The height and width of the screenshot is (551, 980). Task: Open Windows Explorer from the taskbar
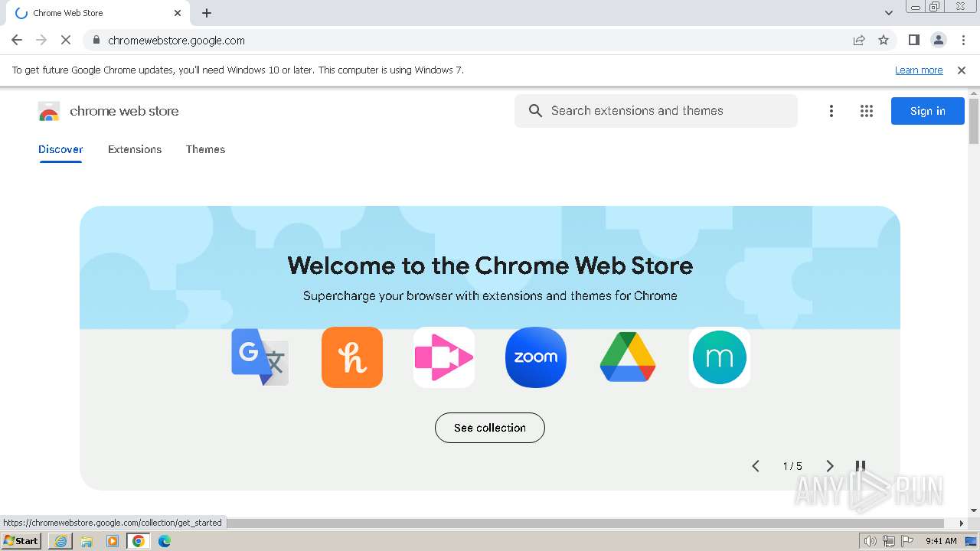(x=87, y=541)
